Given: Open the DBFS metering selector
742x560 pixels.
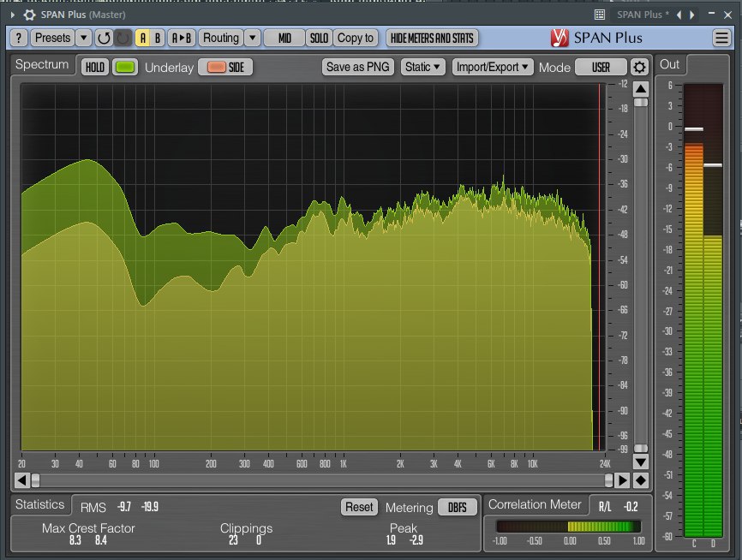Looking at the screenshot, I should pyautogui.click(x=458, y=507).
